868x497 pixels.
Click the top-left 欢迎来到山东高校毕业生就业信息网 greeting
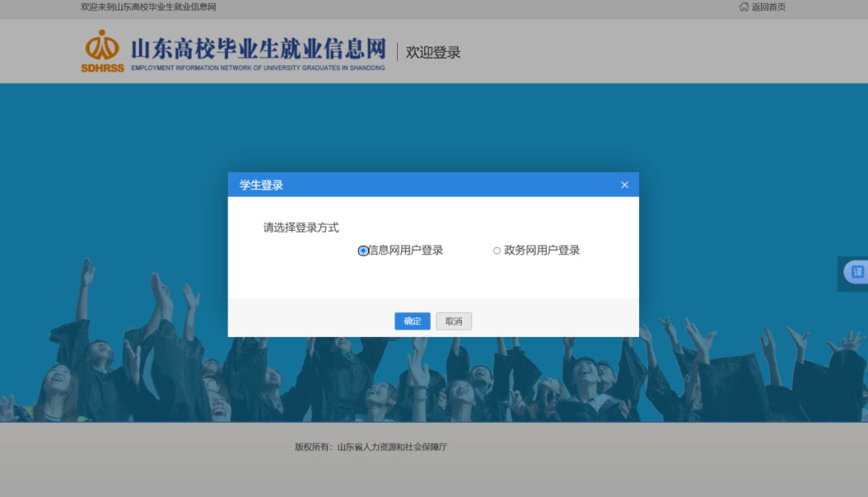tap(149, 7)
